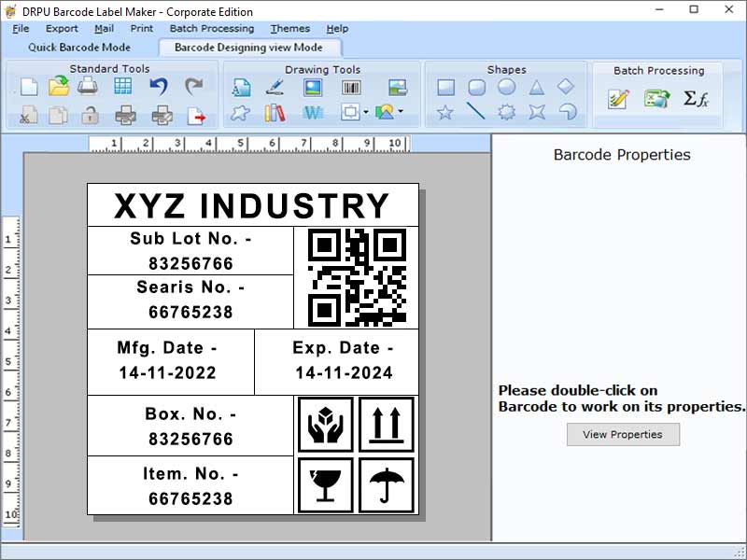Redo the last undone action
747x560 pixels.
(193, 86)
